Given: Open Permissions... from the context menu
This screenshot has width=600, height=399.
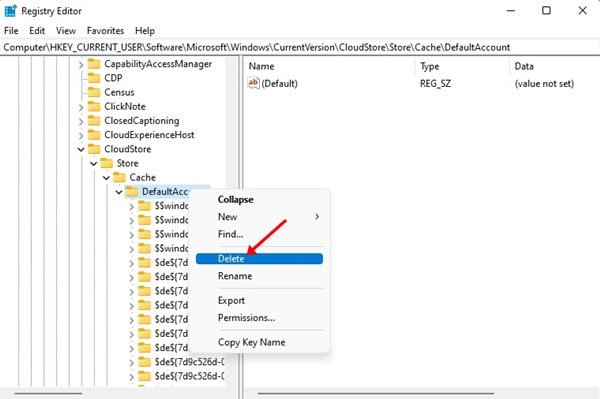Looking at the screenshot, I should [x=259, y=318].
